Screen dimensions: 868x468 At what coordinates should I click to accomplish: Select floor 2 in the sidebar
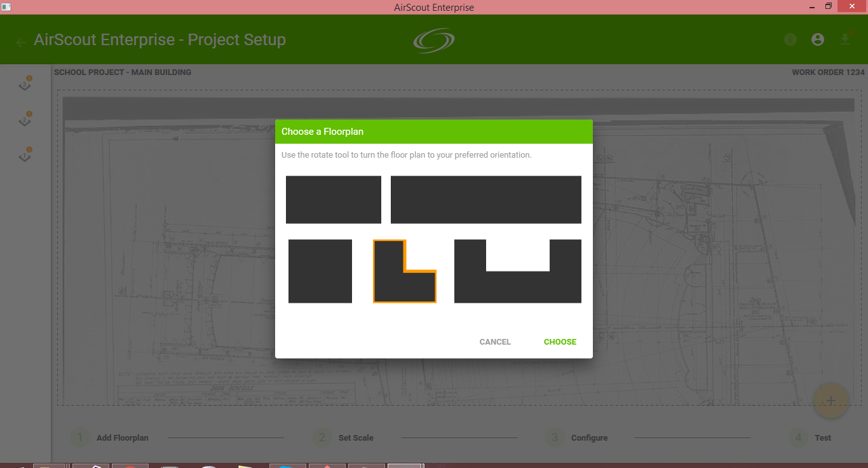click(x=25, y=120)
